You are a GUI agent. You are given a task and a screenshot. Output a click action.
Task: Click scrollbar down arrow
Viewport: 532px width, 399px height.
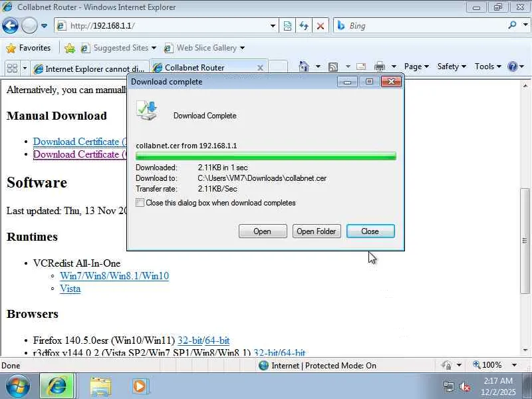525,350
